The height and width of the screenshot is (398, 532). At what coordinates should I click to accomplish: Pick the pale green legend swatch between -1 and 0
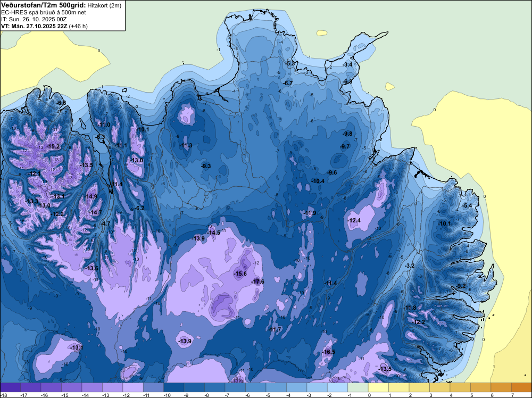coord(358,387)
